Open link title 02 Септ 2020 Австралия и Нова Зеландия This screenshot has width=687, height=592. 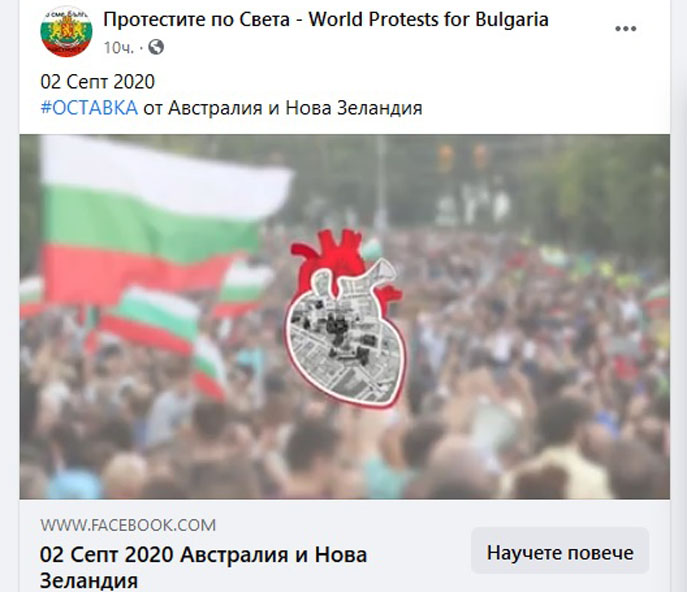point(203,567)
